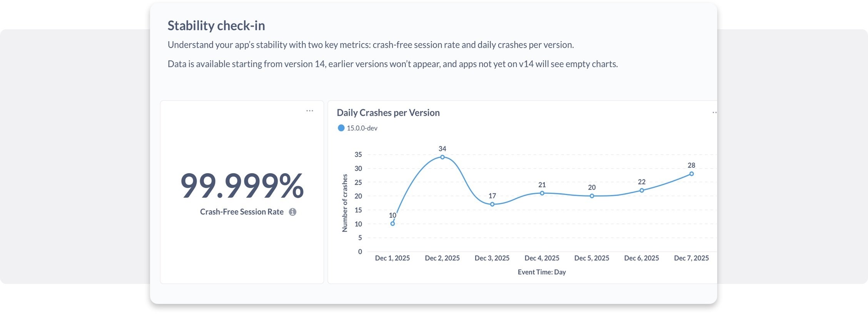
Task: Click the Number of crashes axis label
Action: 345,203
